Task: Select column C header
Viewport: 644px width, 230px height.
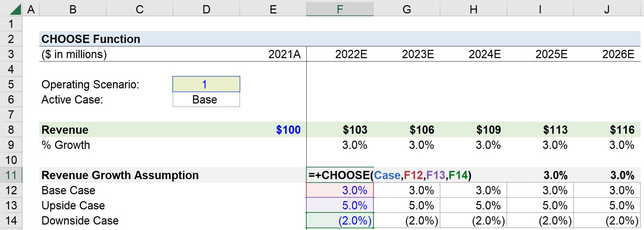Action: 139,9
